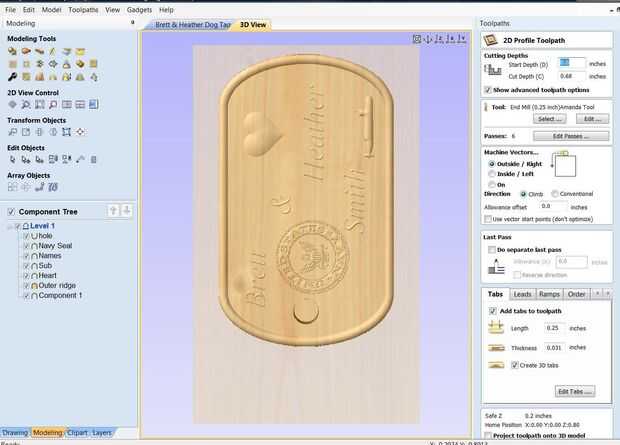Click the Edit Passes... button
Viewport: 620px width, 445px height.
(571, 136)
